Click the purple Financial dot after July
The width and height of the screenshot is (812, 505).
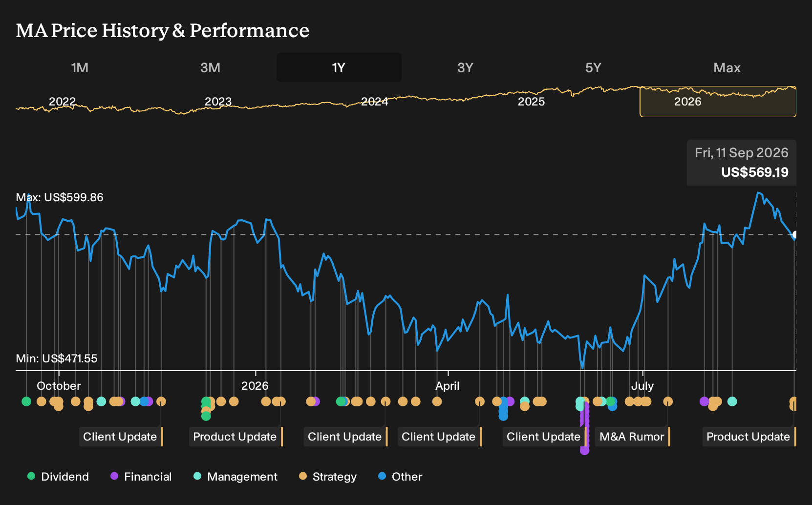[704, 401]
